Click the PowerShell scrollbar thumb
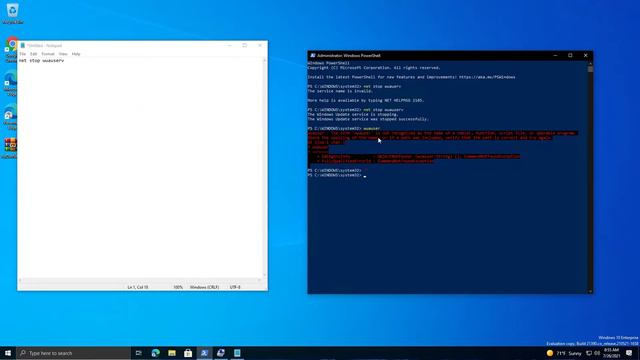 point(590,69)
